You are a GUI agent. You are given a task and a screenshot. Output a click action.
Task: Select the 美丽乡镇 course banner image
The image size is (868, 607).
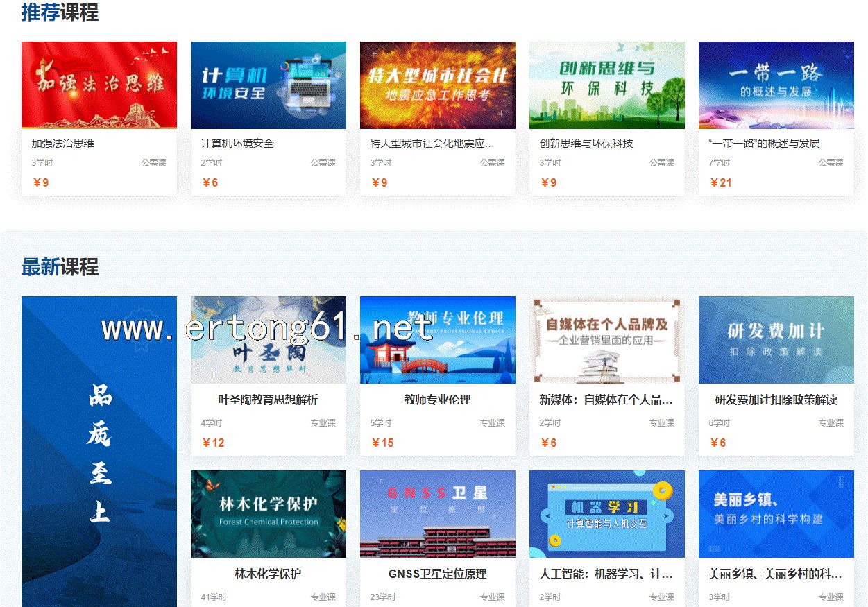pos(776,514)
